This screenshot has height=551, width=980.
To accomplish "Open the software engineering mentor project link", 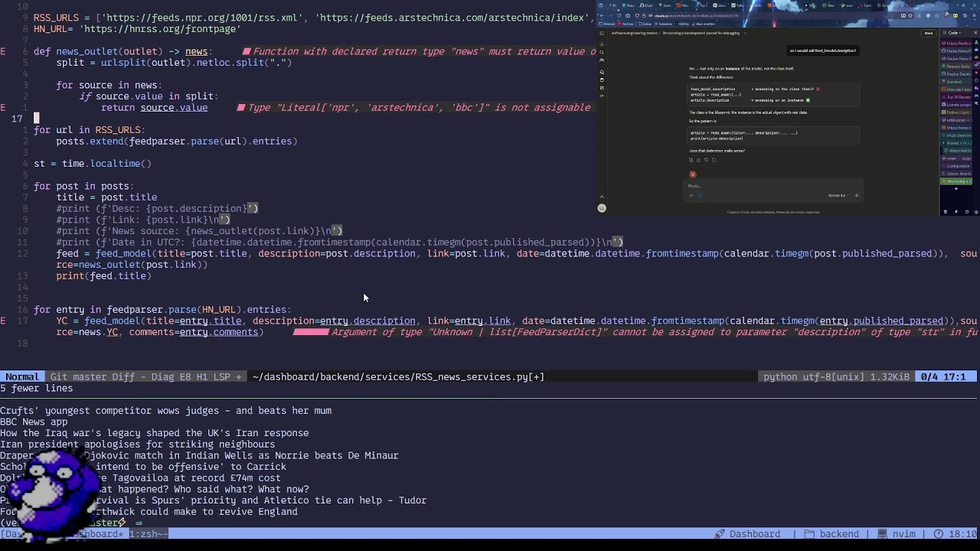I will 635,33.
